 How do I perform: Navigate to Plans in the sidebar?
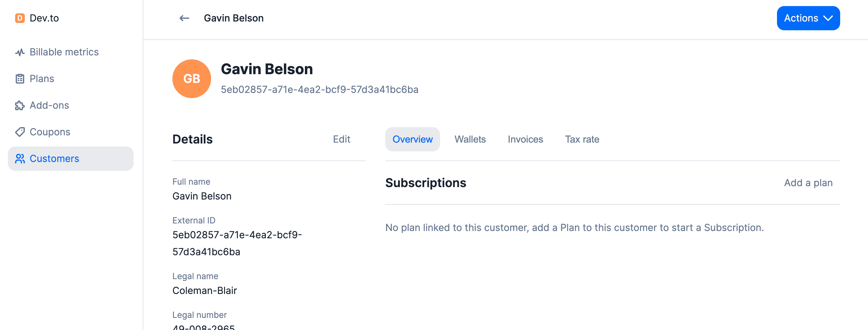pyautogui.click(x=42, y=79)
